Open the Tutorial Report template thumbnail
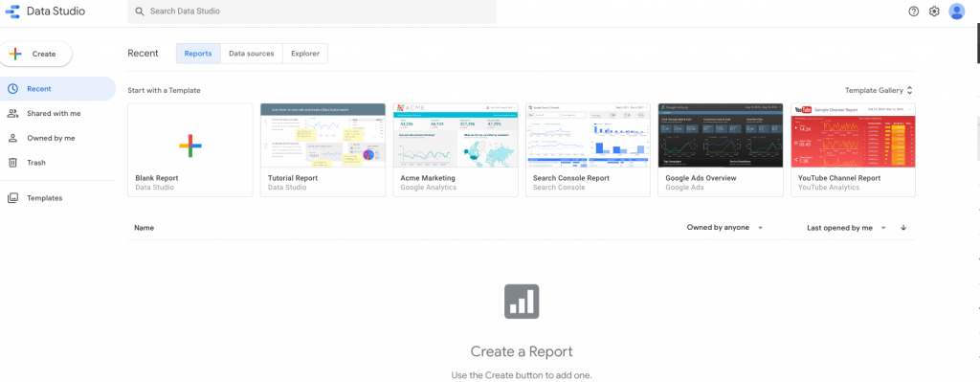This screenshot has width=980, height=382. click(x=323, y=136)
